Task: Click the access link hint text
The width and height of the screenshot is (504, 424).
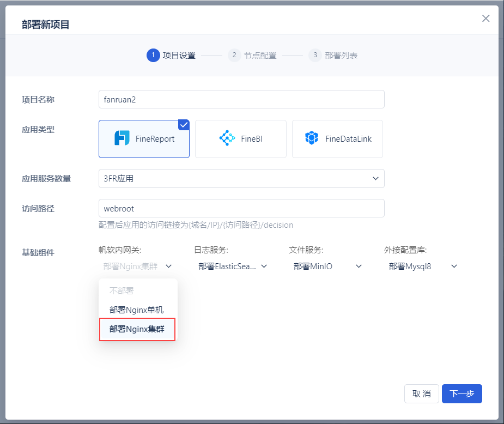Action: [x=196, y=225]
